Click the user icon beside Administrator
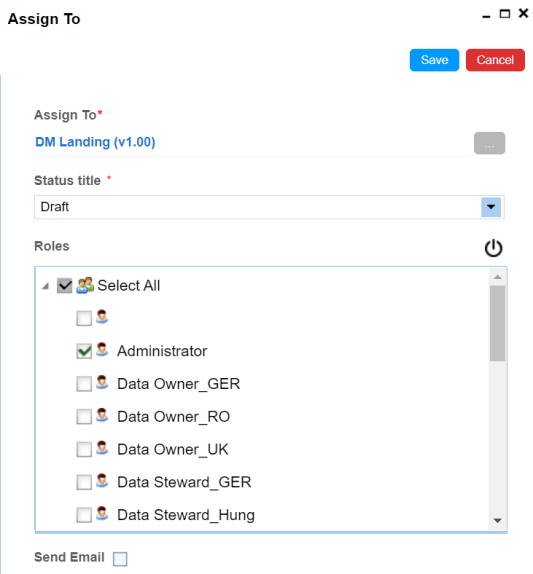Image resolution: width=533 pixels, height=574 pixels. 102,350
